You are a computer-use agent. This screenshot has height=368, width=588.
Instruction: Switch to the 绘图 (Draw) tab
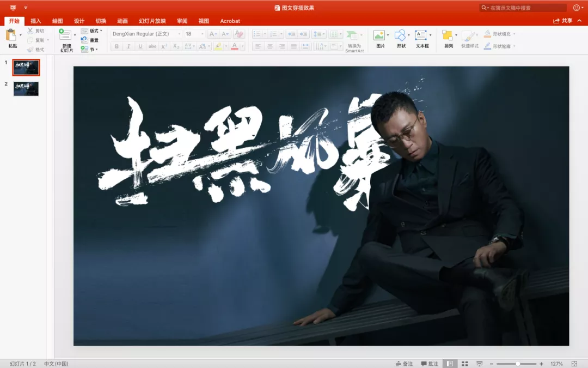click(x=57, y=21)
